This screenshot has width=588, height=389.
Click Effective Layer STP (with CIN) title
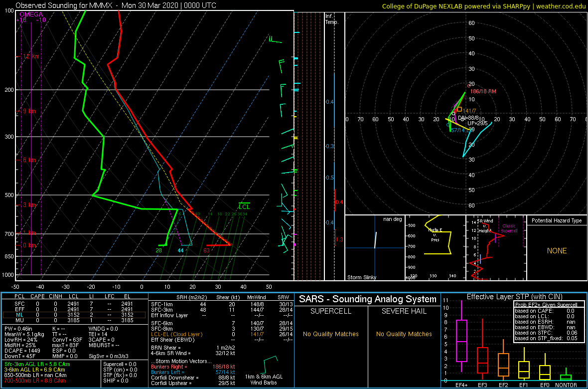[x=514, y=297]
